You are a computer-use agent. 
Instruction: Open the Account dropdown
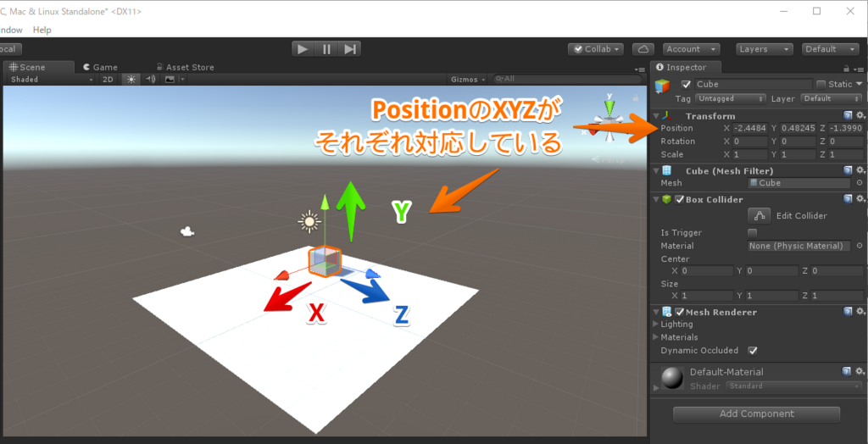[x=692, y=49]
